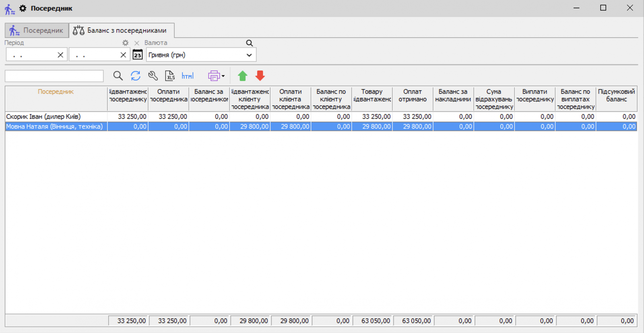Open print options dropdown arrow
This screenshot has width=644, height=333.
223,76
